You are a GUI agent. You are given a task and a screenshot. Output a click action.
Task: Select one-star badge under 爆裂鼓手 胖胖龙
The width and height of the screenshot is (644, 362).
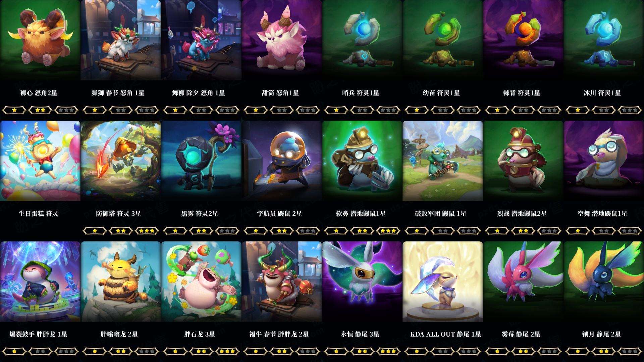point(14,351)
